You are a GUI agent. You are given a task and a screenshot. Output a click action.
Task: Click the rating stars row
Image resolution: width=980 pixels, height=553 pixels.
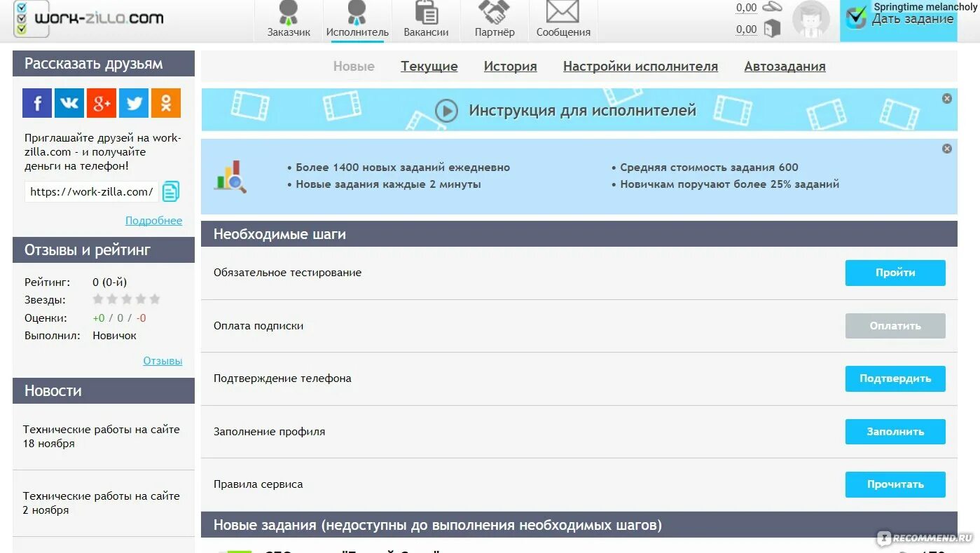(x=127, y=299)
